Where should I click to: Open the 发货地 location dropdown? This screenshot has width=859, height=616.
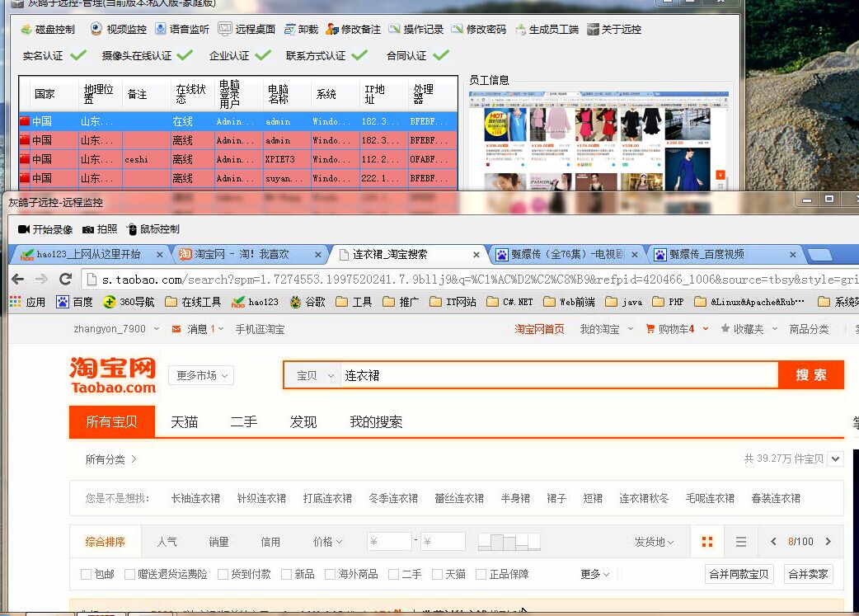click(654, 542)
